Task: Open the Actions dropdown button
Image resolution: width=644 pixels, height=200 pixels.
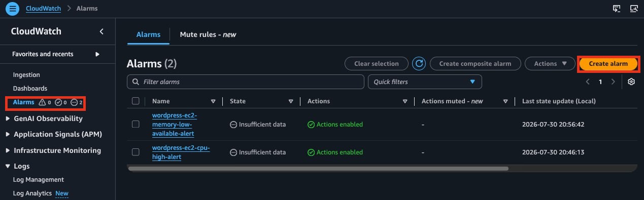Action: [550, 63]
